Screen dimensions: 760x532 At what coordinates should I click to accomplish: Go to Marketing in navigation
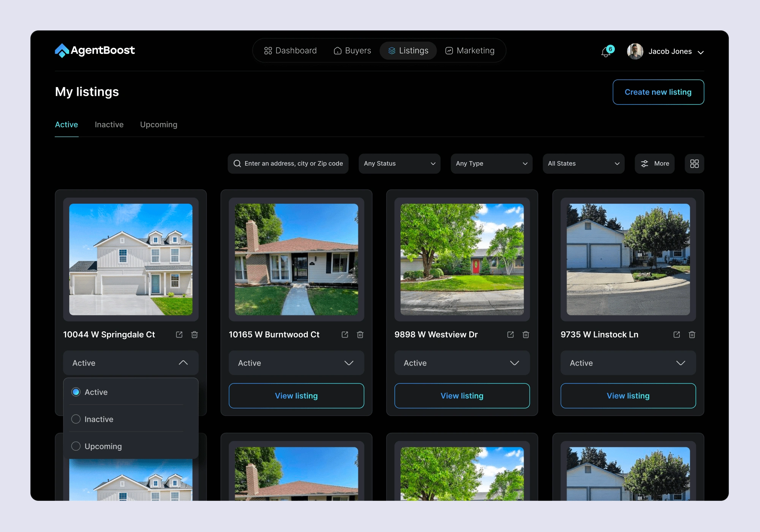pos(470,51)
